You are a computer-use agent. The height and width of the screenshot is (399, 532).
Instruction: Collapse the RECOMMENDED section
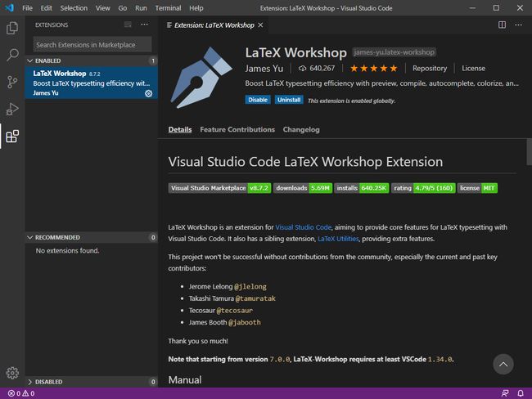point(92,237)
